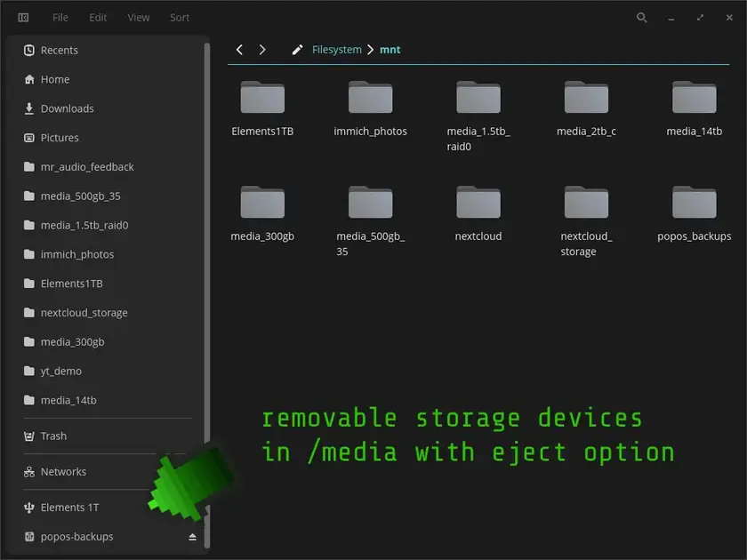Open the media_500gb_35 folder icon
747x560 pixels.
[x=370, y=202]
